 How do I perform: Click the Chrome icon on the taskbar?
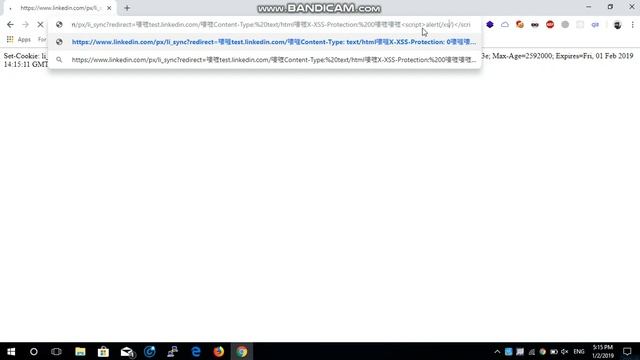[x=242, y=351]
